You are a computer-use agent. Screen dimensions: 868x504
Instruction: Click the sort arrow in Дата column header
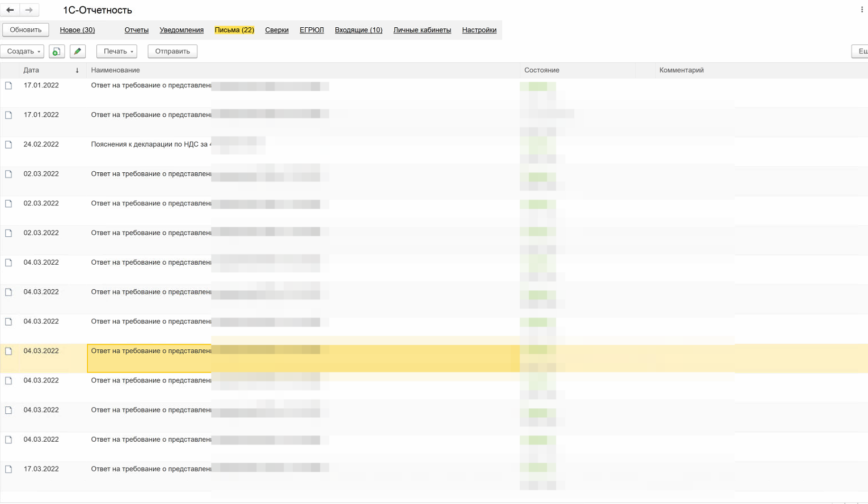tap(77, 70)
